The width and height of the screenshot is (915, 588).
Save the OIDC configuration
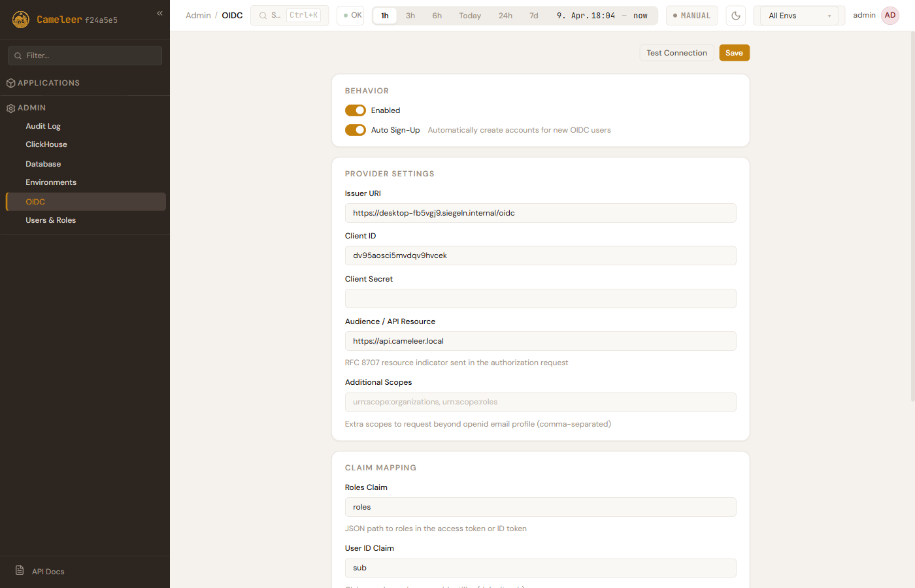point(734,53)
